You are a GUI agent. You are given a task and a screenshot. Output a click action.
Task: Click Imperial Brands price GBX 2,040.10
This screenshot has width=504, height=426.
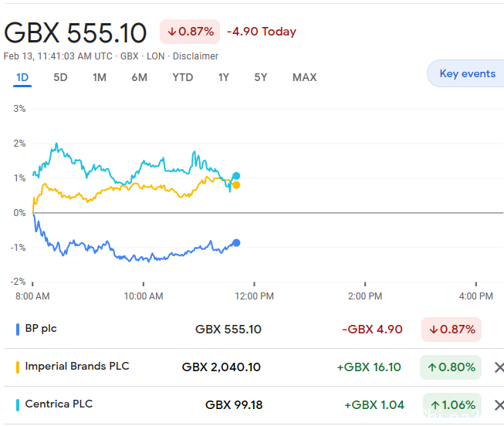coord(222,367)
